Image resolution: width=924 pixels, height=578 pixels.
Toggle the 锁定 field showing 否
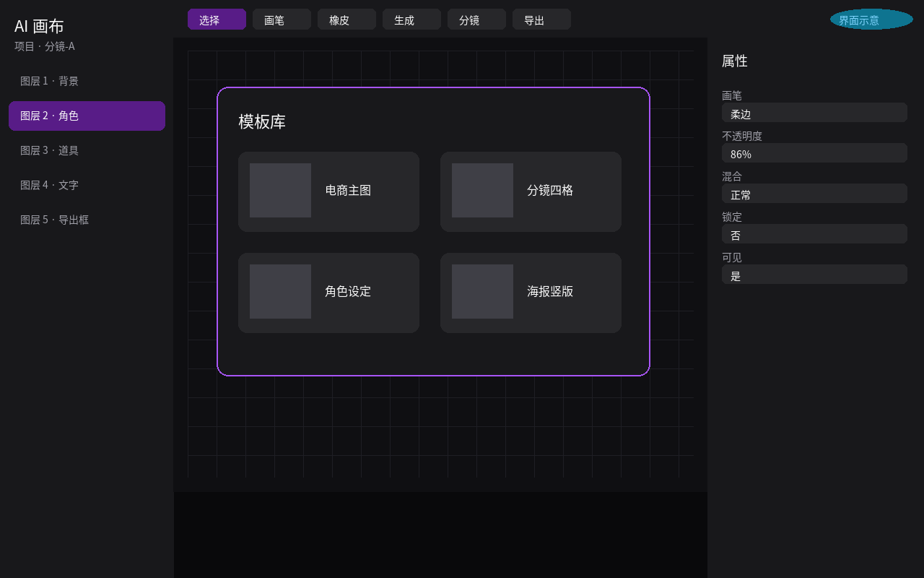[x=814, y=234]
